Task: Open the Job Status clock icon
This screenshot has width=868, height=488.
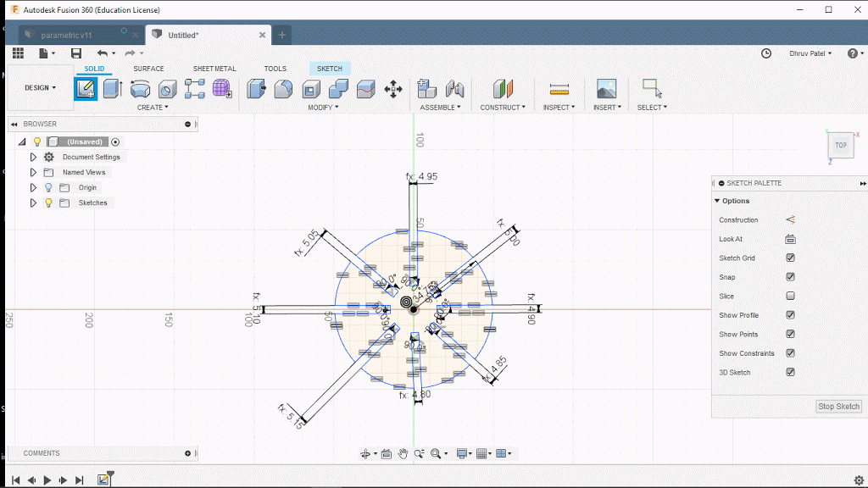Action: coord(766,53)
